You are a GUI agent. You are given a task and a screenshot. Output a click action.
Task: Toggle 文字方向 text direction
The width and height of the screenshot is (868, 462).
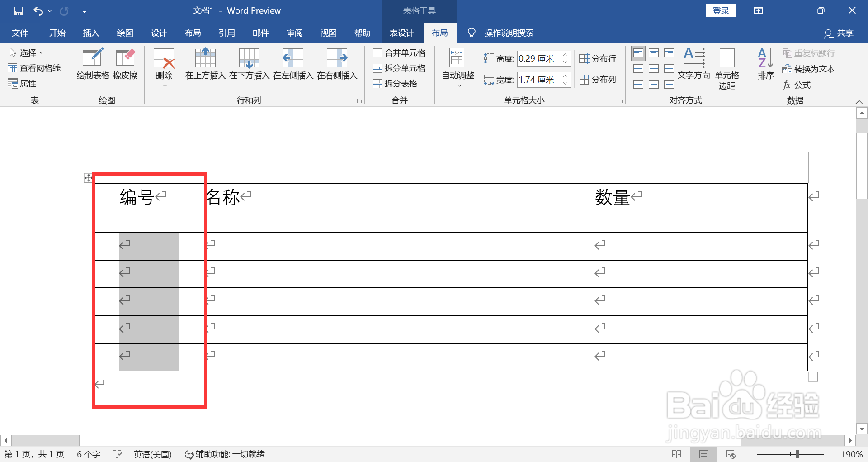point(694,66)
